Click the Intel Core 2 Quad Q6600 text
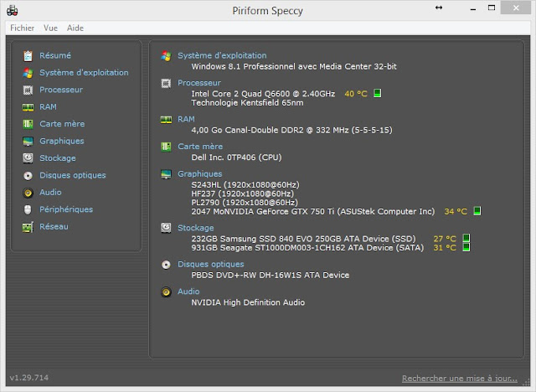Viewport: 536px width, 392px height. (x=263, y=94)
